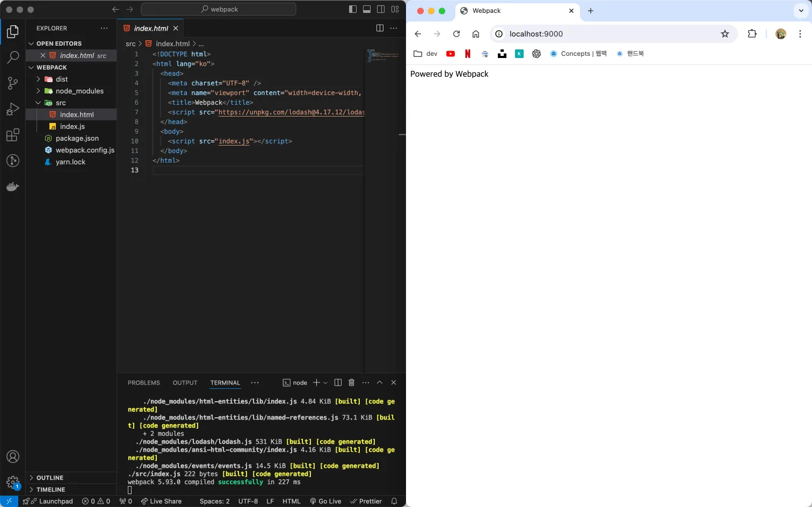
Task: Open the unpkg lodash script link
Action: click(291, 112)
